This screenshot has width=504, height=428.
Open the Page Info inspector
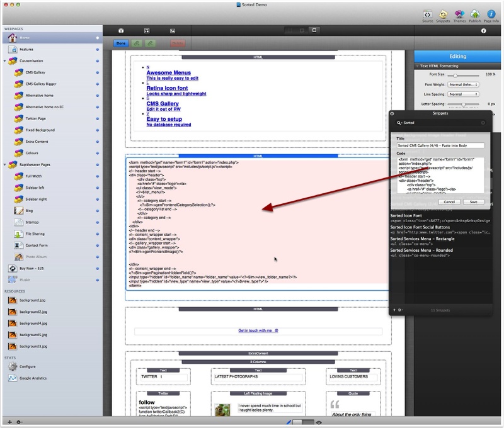click(x=491, y=14)
